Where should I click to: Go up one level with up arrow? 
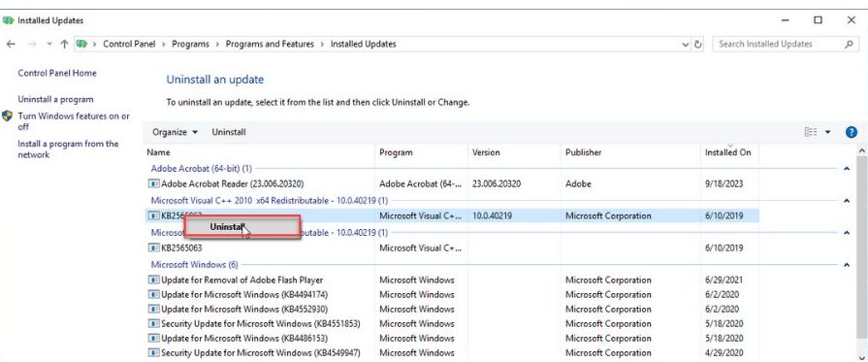click(x=64, y=45)
